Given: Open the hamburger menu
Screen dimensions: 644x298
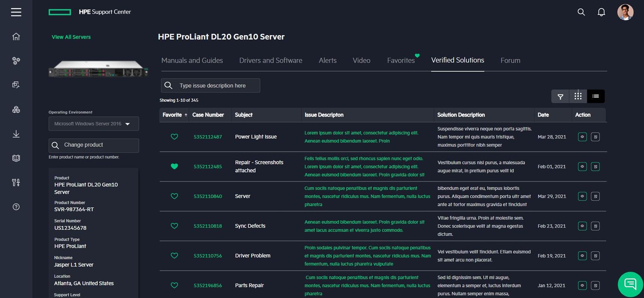Looking at the screenshot, I should point(16,12).
